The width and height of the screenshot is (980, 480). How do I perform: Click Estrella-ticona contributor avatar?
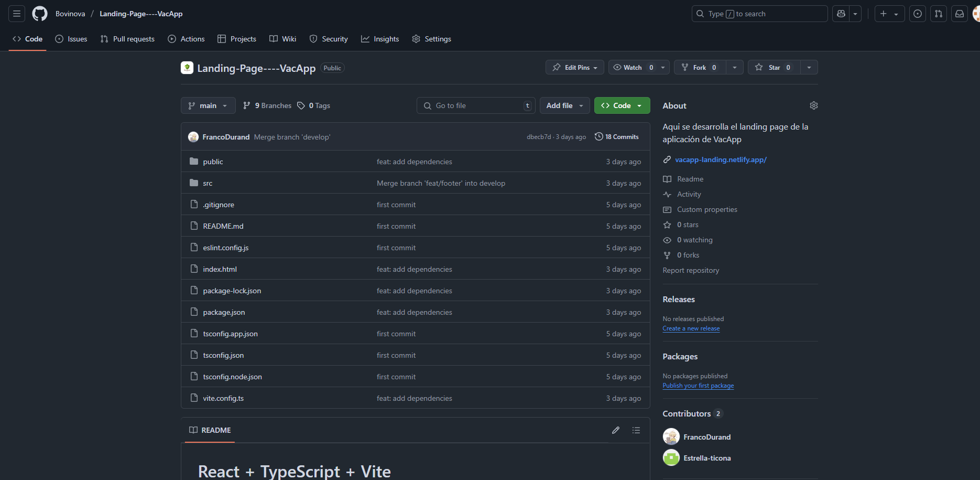[x=671, y=457]
